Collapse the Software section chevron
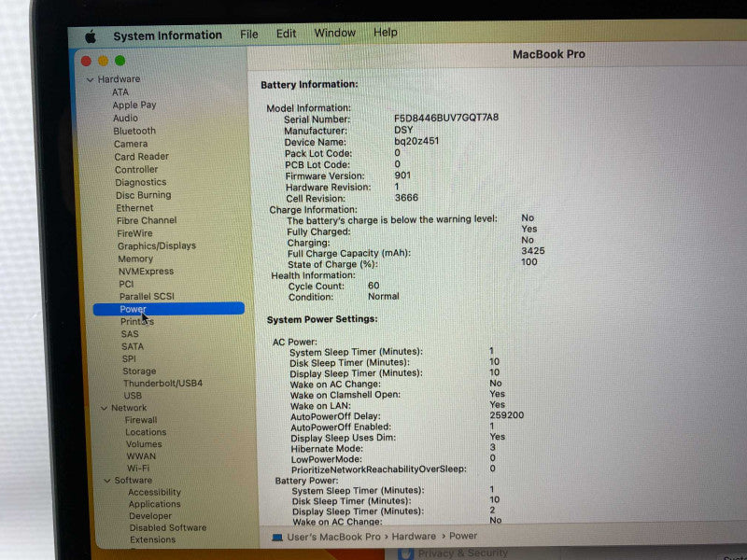747x560 pixels. click(x=107, y=481)
